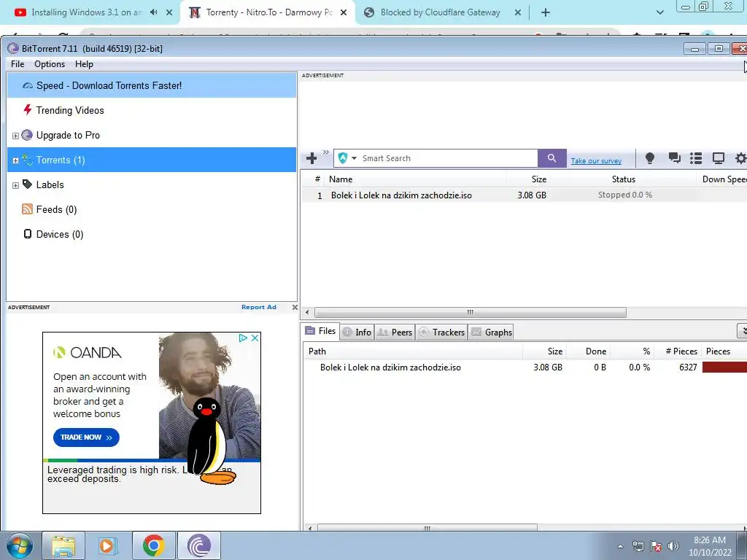
Task: Mute the Installing Windows 3.1 tab audio
Action: 153,12
